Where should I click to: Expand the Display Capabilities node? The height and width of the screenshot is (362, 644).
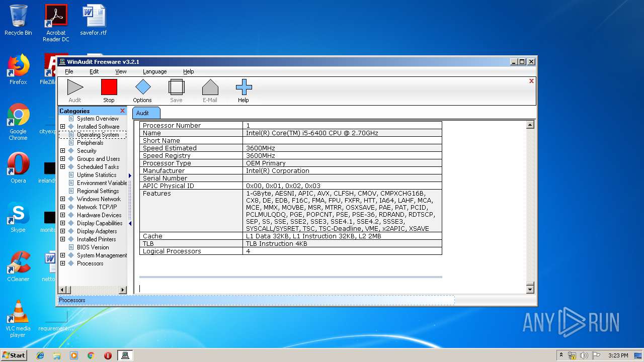pos(62,223)
